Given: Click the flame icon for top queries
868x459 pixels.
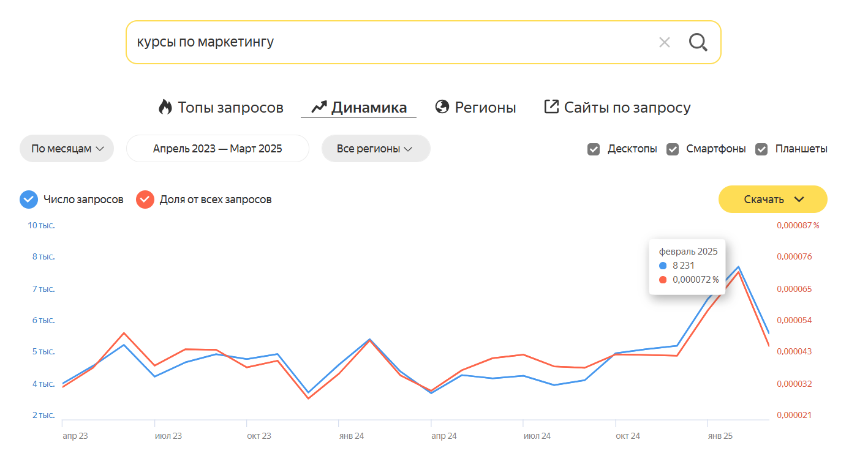Looking at the screenshot, I should (165, 107).
